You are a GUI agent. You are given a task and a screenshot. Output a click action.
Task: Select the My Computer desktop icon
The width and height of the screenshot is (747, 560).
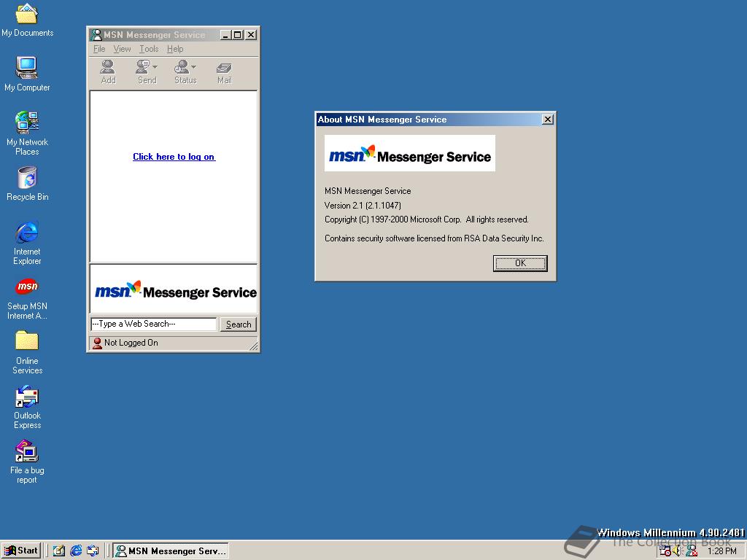pos(27,74)
